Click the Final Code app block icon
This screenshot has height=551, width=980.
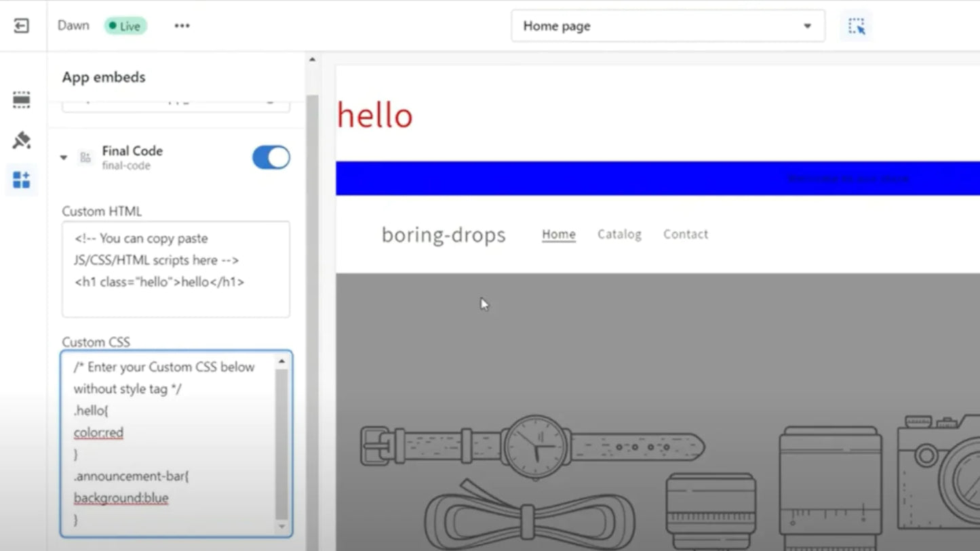pos(85,157)
